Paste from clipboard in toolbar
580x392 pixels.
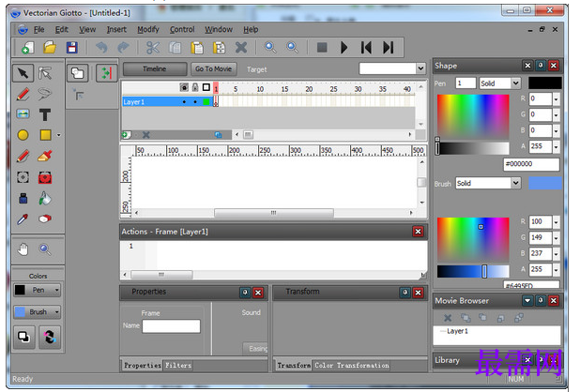click(197, 48)
